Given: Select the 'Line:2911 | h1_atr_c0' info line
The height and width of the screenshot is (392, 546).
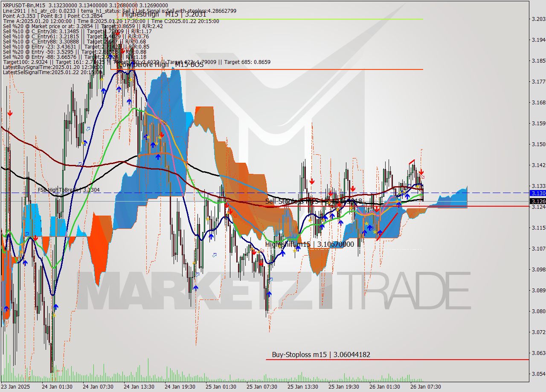Looking at the screenshot, I should (119, 11).
